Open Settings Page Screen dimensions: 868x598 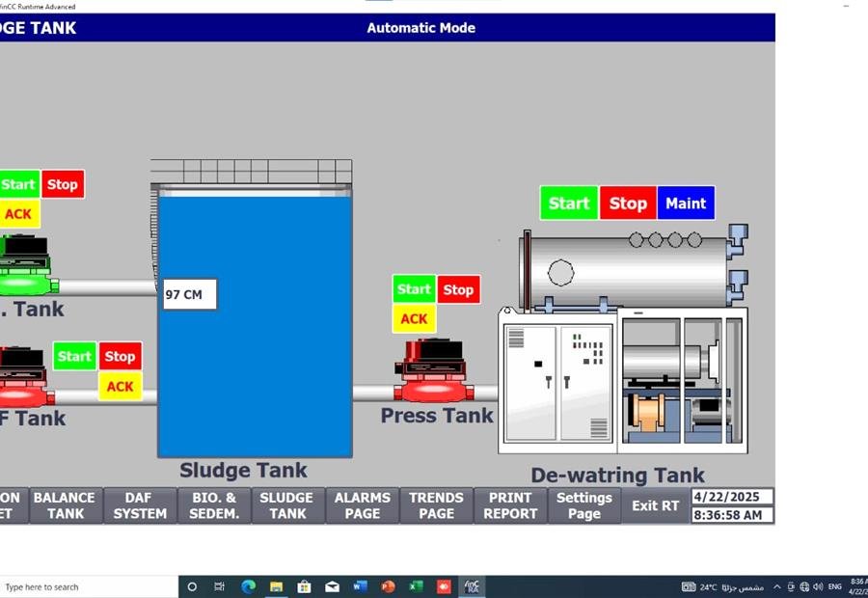point(584,505)
